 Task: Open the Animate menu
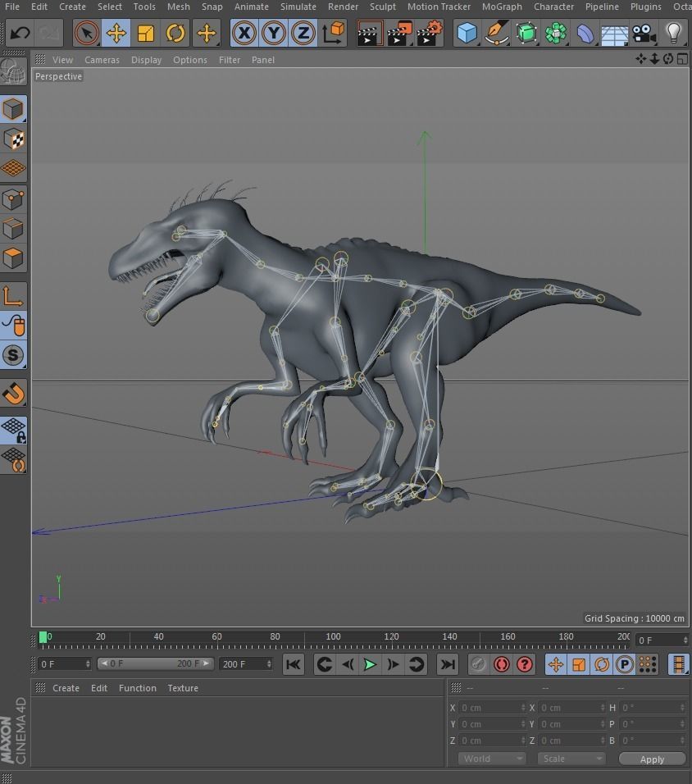point(252,7)
